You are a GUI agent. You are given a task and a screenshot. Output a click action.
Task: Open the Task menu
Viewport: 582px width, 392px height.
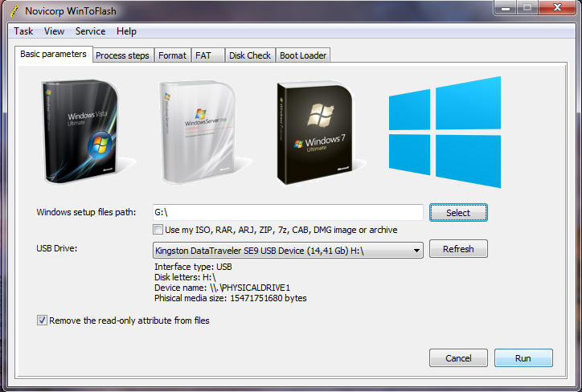[x=23, y=31]
